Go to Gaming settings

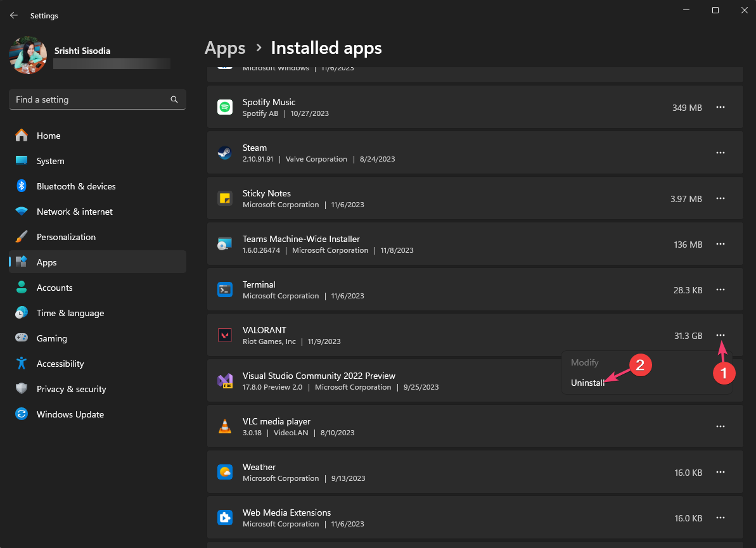pyautogui.click(x=98, y=338)
